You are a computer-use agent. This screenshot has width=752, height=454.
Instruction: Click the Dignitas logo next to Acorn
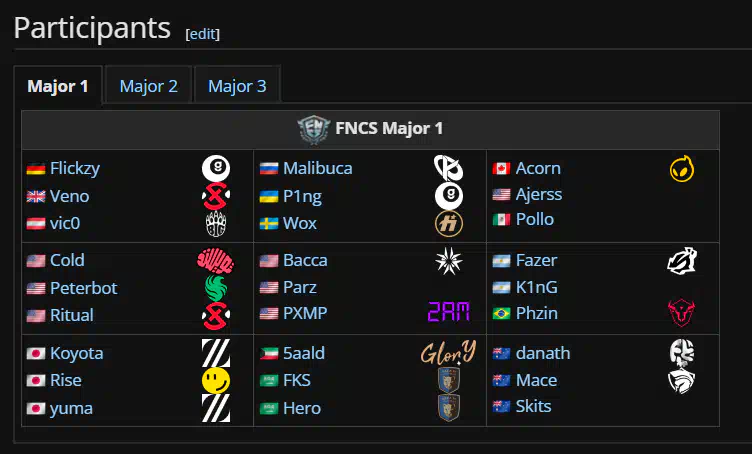682,168
